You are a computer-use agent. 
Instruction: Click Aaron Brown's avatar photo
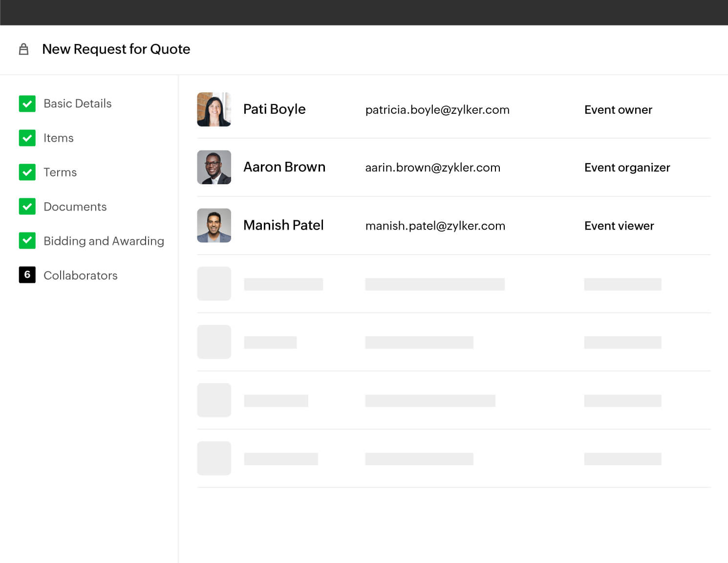(214, 167)
